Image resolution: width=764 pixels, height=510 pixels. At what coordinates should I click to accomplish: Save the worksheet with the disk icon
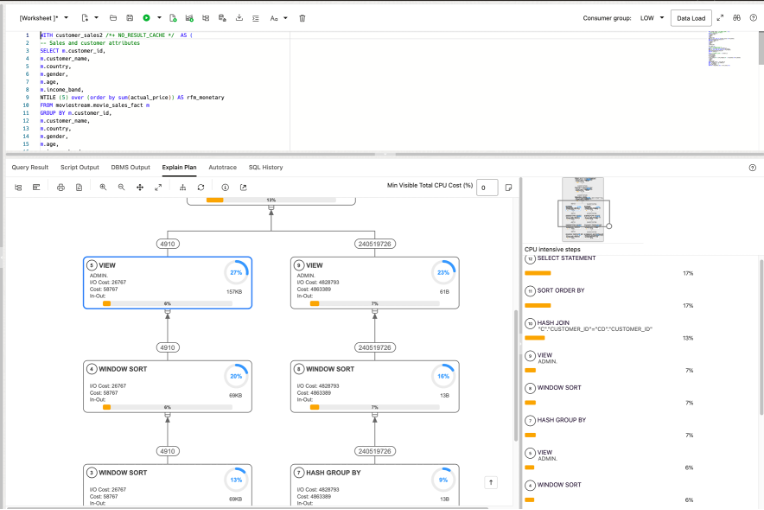[x=130, y=18]
